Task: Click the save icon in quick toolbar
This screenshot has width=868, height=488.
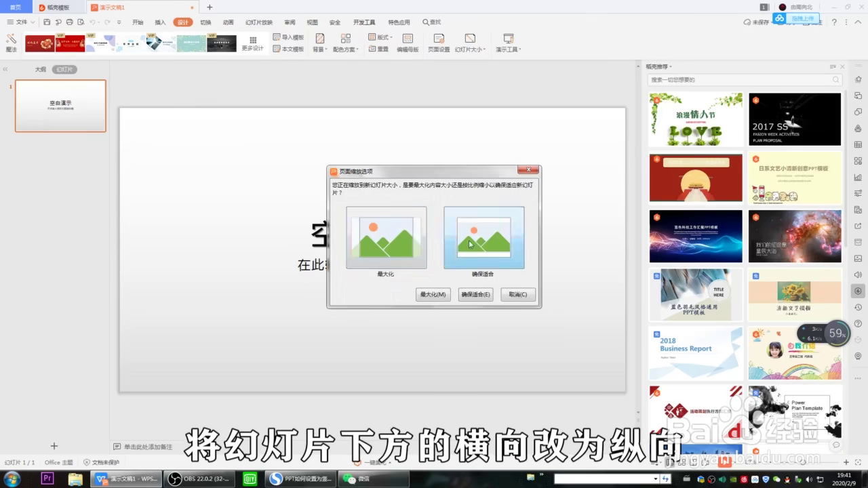Action: pyautogui.click(x=47, y=22)
